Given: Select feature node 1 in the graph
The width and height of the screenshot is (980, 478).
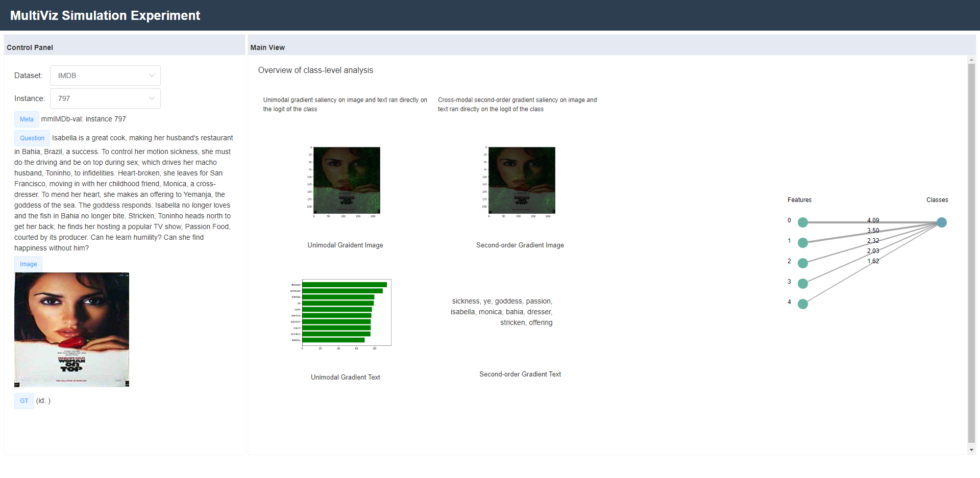Looking at the screenshot, I should pyautogui.click(x=803, y=243).
